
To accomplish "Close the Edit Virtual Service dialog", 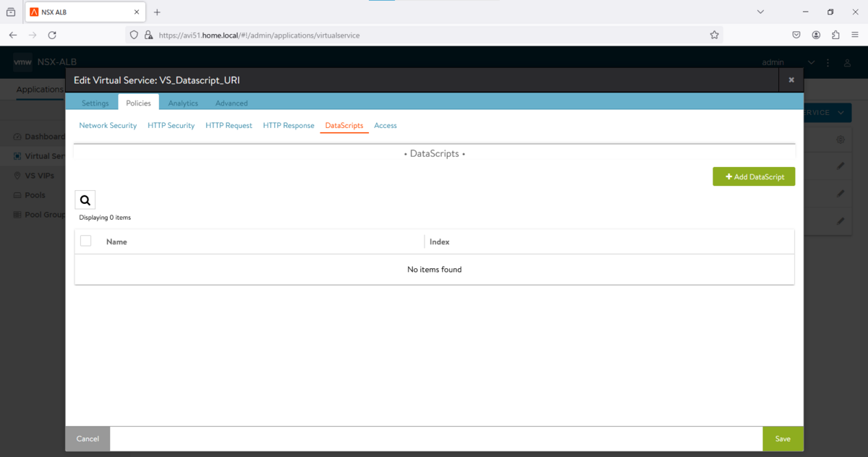I will [x=791, y=80].
